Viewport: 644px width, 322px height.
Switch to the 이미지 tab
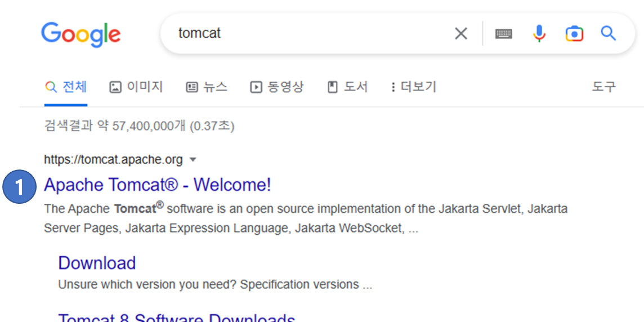click(136, 87)
